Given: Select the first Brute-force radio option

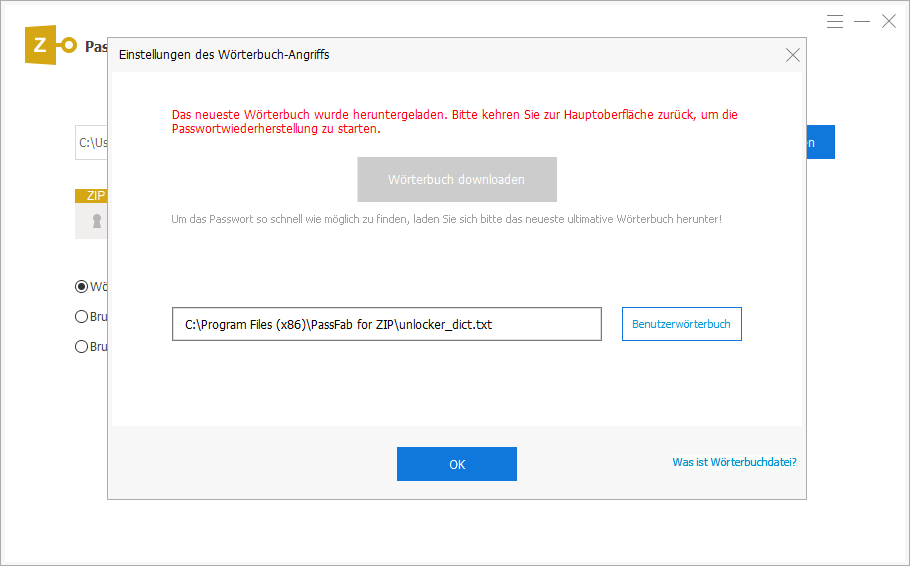Looking at the screenshot, I should [81, 316].
